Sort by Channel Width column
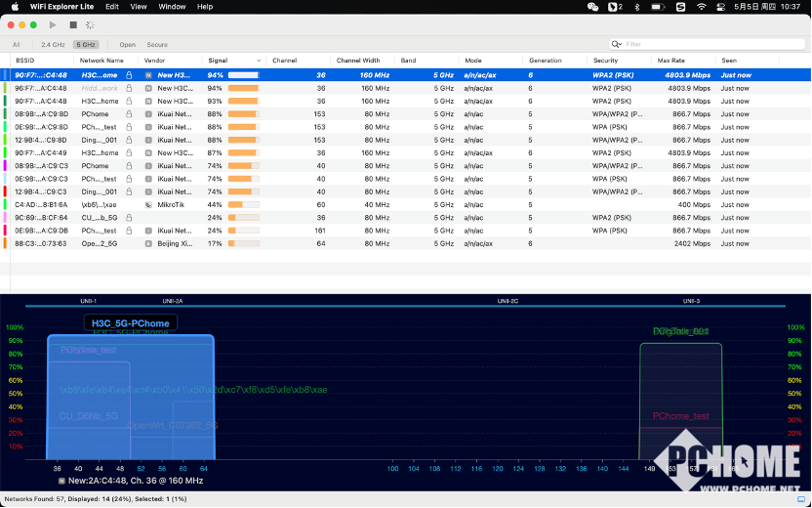This screenshot has width=812, height=508. tap(358, 61)
